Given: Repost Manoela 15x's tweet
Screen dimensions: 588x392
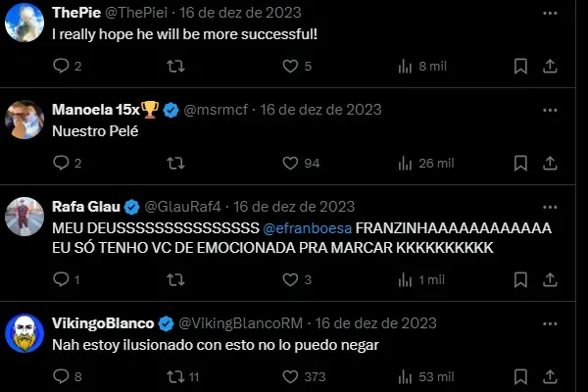Looking at the screenshot, I should pos(175,163).
